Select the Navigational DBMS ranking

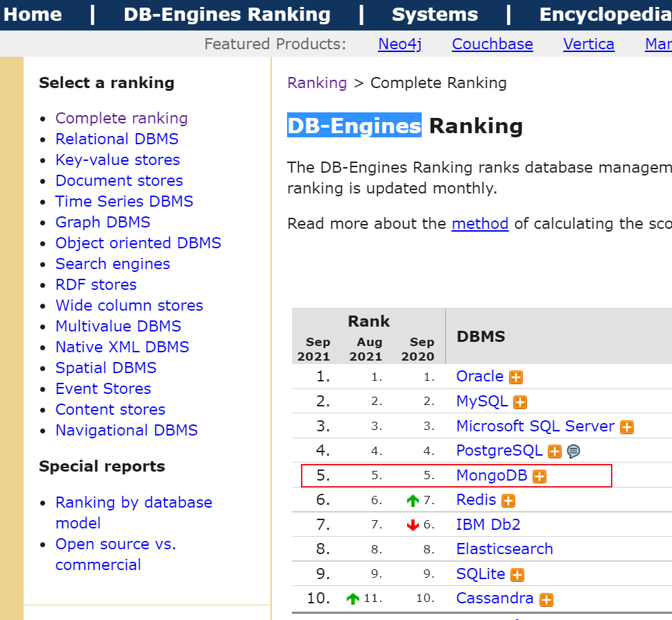[x=126, y=430]
